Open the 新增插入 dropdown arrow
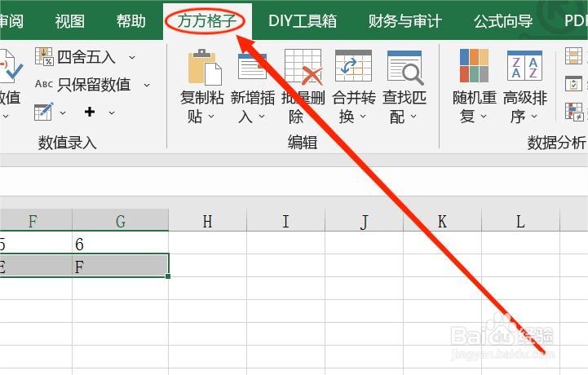Image resolution: width=588 pixels, height=375 pixels. point(262,117)
